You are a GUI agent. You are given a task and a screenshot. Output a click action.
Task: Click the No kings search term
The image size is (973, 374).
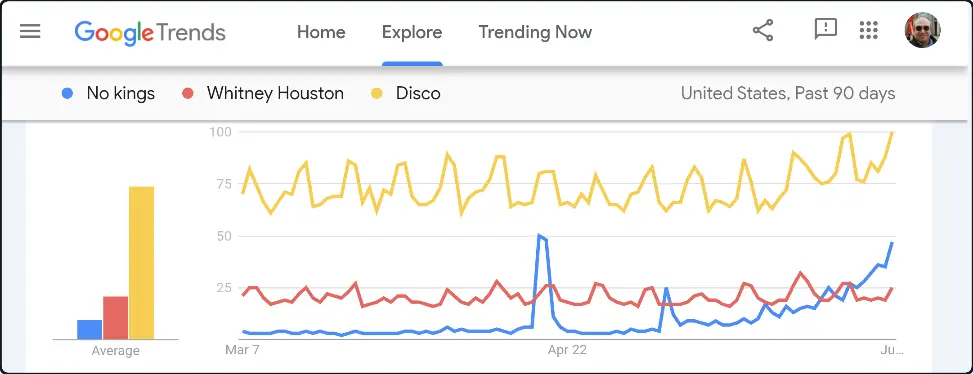120,94
